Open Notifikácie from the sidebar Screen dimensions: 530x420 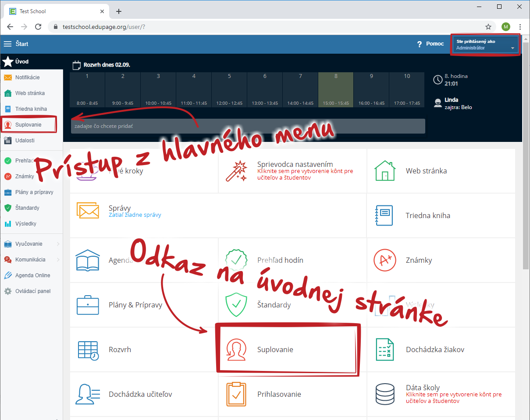[27, 78]
